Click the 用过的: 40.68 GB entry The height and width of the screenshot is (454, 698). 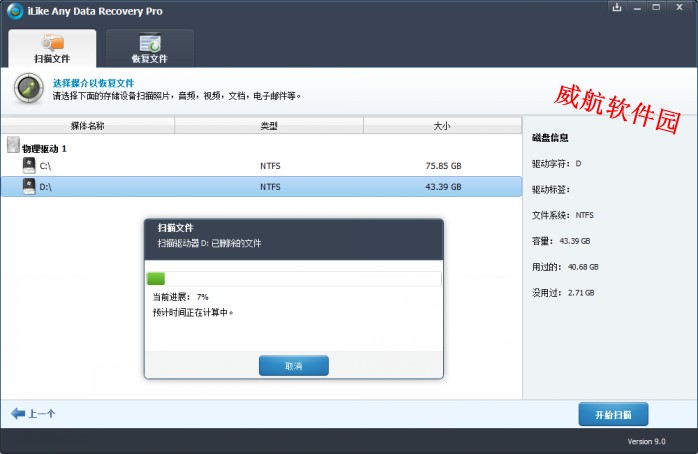(x=565, y=267)
